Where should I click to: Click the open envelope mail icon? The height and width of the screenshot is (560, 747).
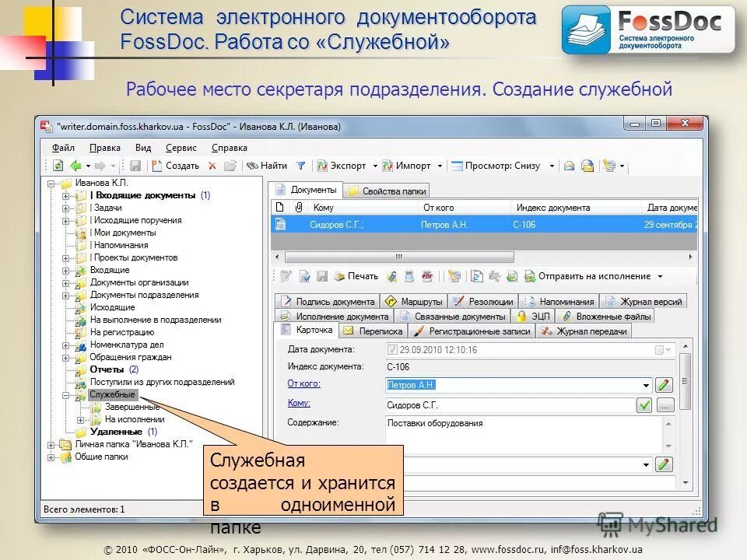[x=569, y=166]
